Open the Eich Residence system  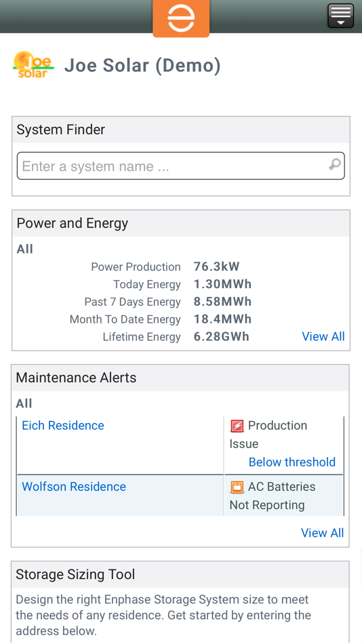point(63,425)
